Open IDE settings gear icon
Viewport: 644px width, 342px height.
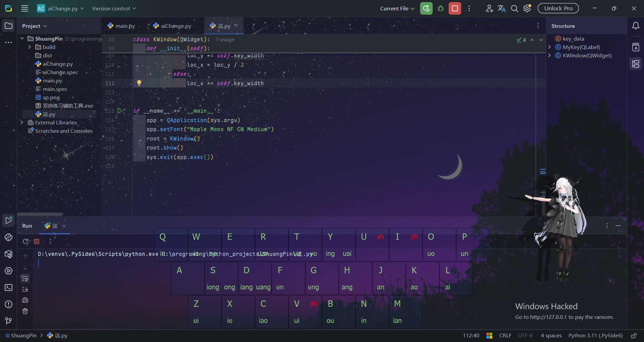pos(527,9)
